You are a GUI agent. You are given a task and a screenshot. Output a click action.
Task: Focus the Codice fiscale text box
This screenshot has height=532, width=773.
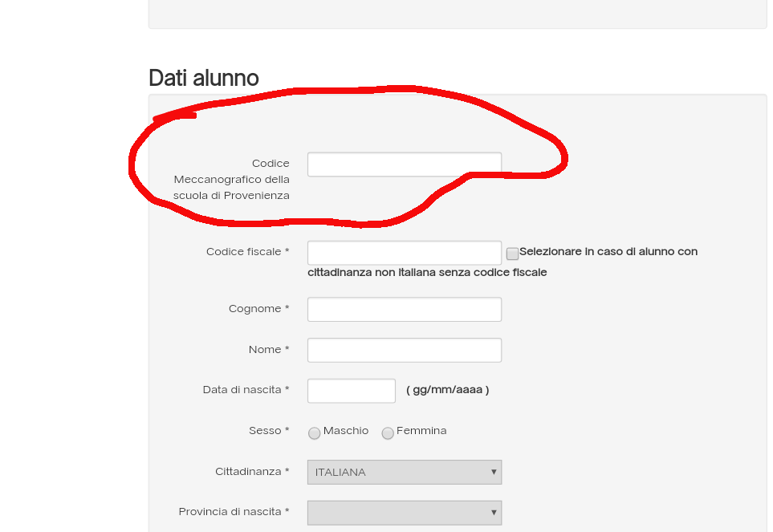(x=404, y=253)
